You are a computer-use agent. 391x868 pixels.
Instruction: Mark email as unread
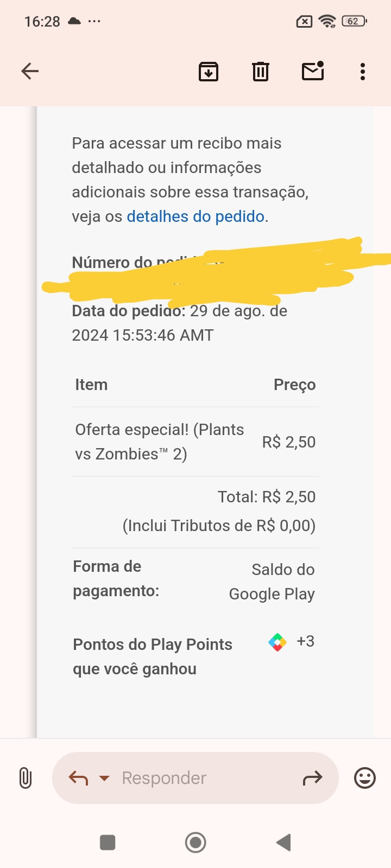pyautogui.click(x=313, y=71)
